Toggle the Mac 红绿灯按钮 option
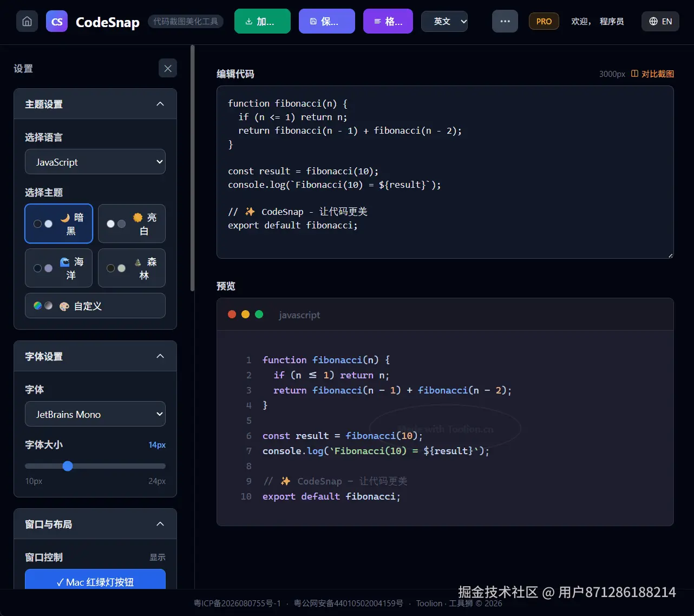This screenshot has width=694, height=616. tap(95, 579)
